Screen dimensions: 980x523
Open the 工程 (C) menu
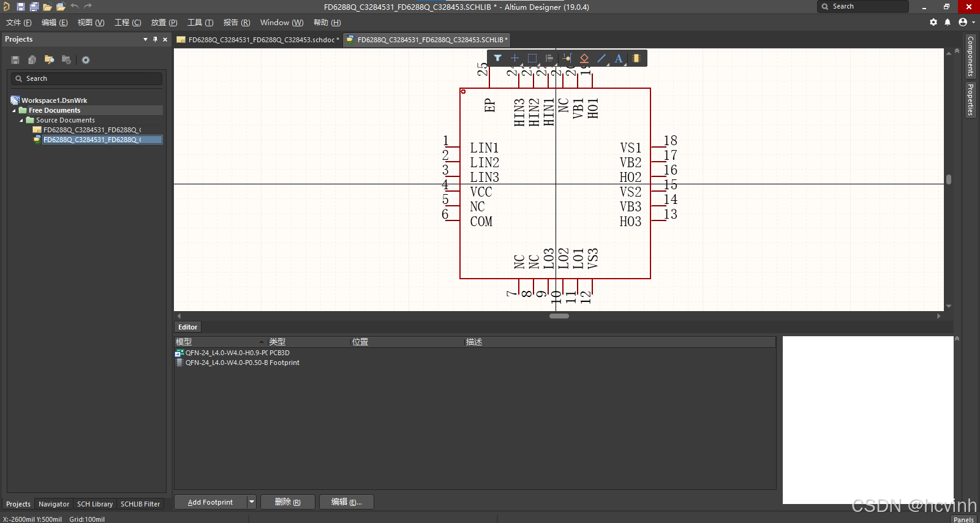click(x=128, y=23)
